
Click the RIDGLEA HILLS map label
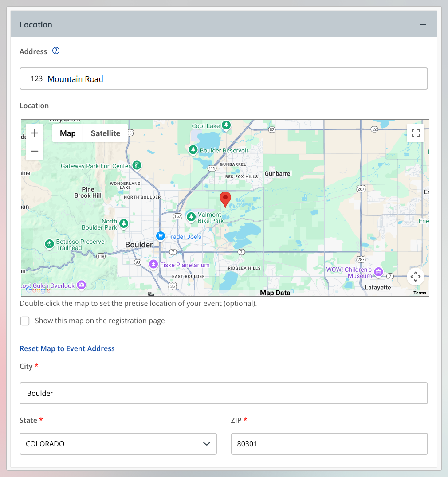[244, 268]
